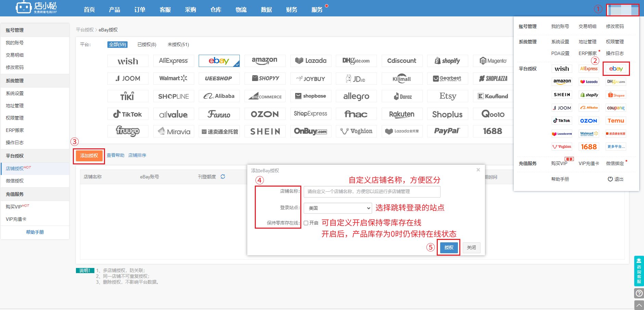
Task: Pick the shopify platform logo in main grid
Action: (x=447, y=61)
